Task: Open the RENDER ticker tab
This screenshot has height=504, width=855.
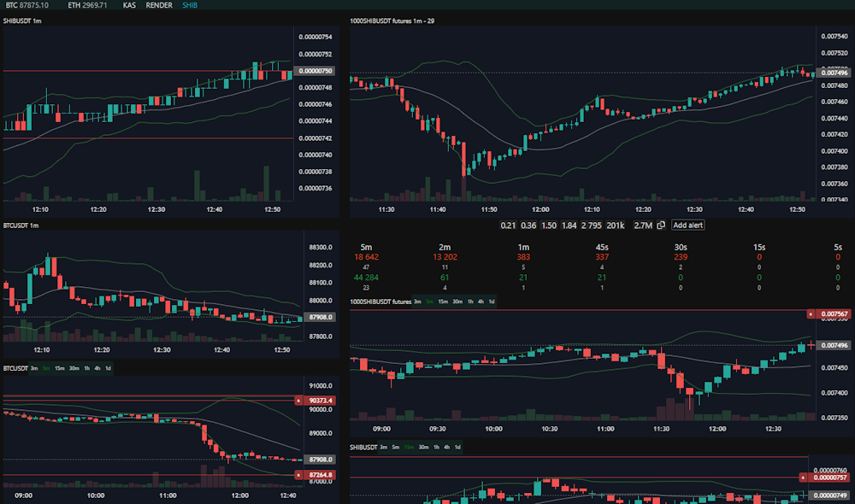Action: (x=159, y=5)
